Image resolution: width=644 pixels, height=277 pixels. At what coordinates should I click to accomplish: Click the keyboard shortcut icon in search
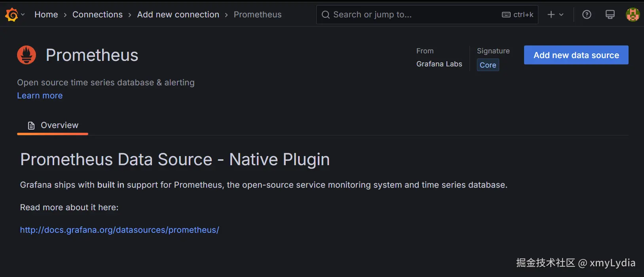[506, 15]
